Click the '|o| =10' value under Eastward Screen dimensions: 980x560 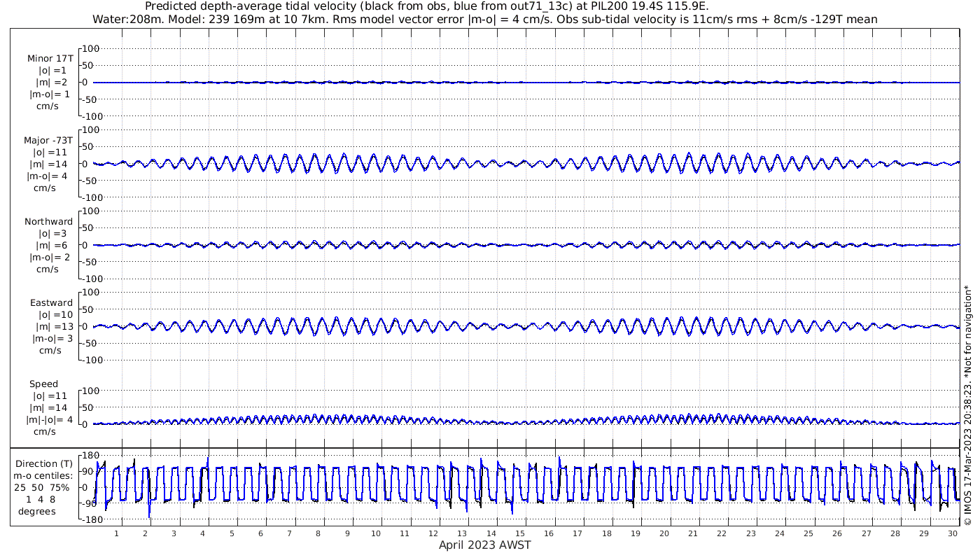coord(55,314)
